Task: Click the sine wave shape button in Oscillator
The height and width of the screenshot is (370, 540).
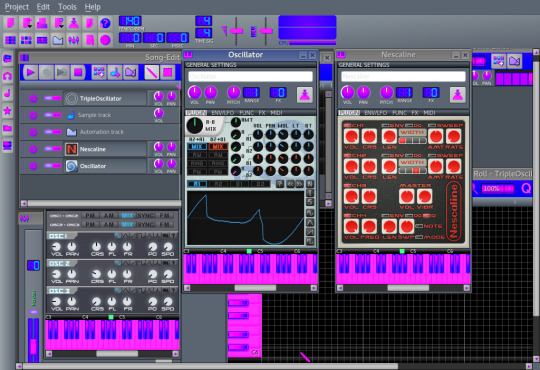Action: [x=310, y=213]
